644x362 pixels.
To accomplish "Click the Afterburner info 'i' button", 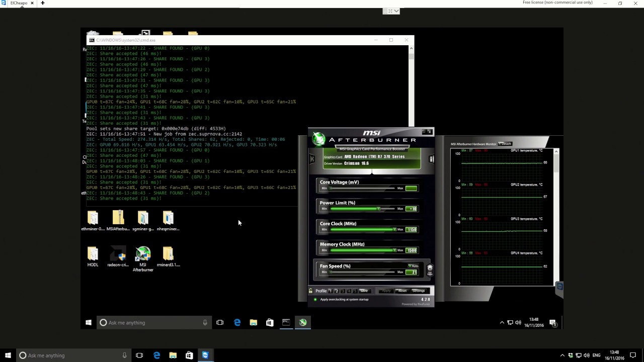I will (x=431, y=159).
